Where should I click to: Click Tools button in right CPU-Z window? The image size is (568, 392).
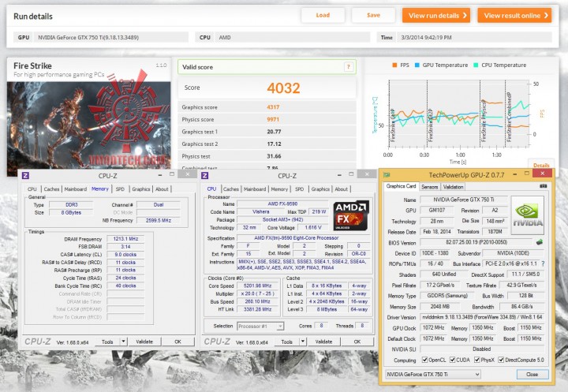coord(286,342)
